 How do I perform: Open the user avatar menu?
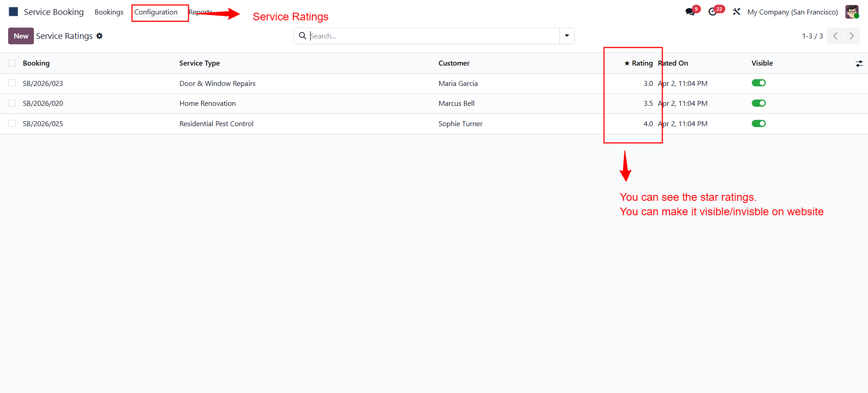pyautogui.click(x=852, y=12)
